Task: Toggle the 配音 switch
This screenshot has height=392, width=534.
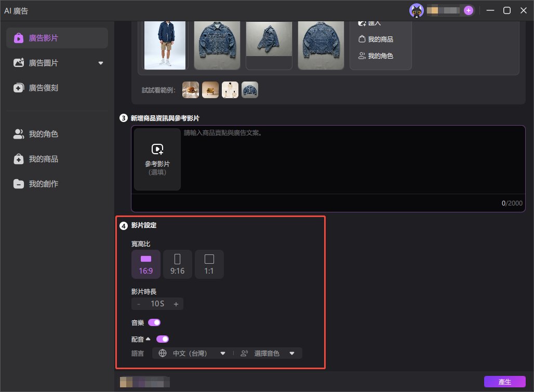Action: tap(163, 339)
